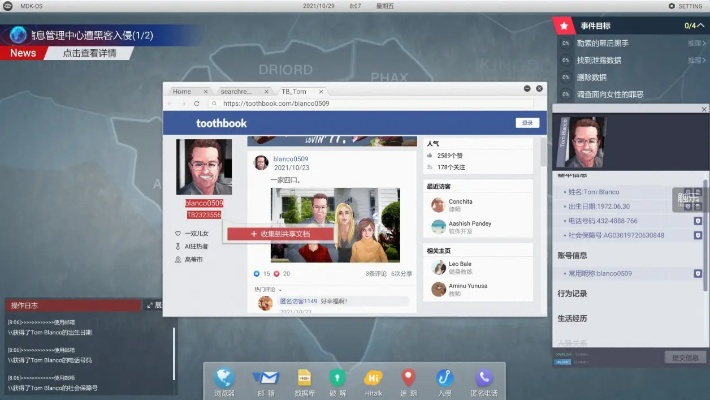Click the toothbook 登录 login button
710x400 pixels.
[526, 123]
